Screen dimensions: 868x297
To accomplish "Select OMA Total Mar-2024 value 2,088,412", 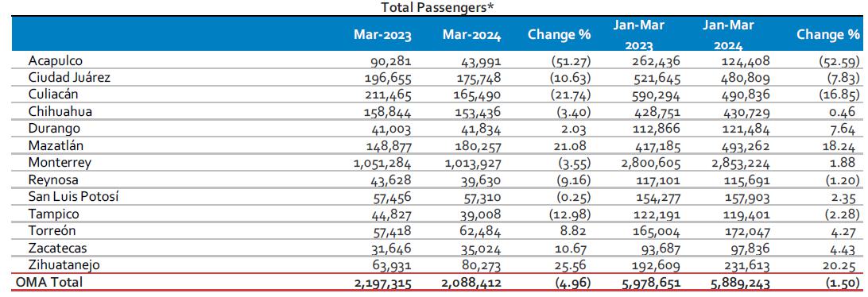I will 471,283.
